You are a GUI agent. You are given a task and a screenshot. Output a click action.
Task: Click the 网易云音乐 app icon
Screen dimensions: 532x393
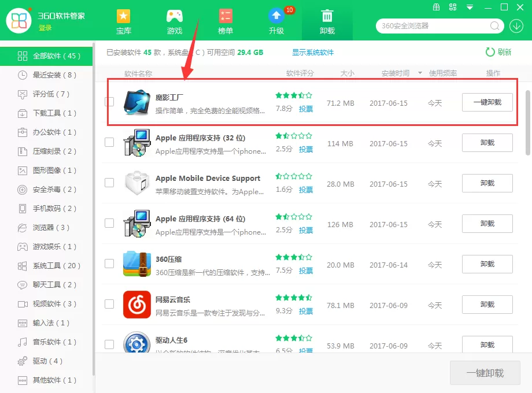click(136, 304)
